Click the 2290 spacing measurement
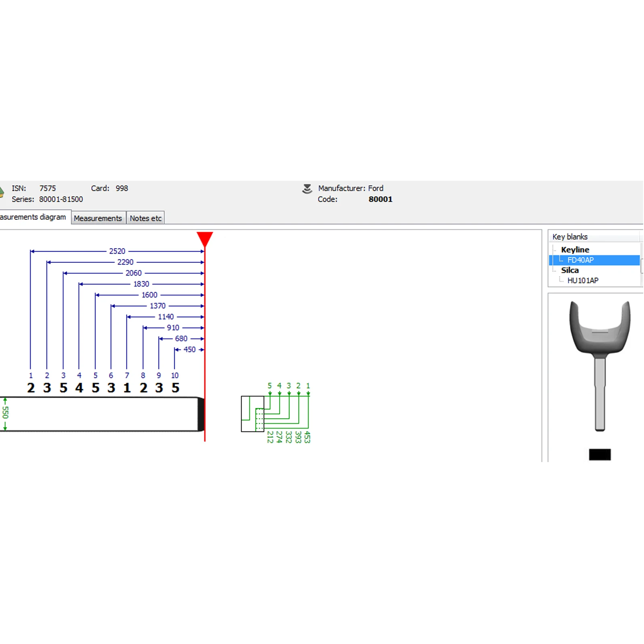The width and height of the screenshot is (644, 644). tap(125, 262)
